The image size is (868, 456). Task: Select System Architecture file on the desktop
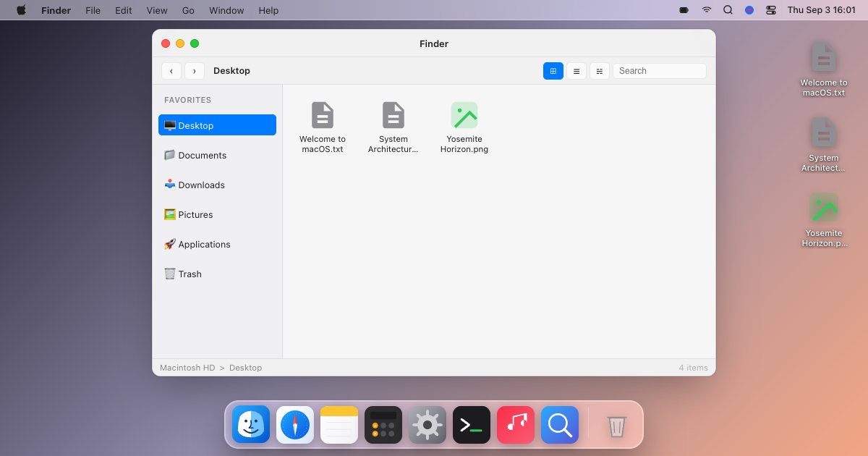point(824,145)
